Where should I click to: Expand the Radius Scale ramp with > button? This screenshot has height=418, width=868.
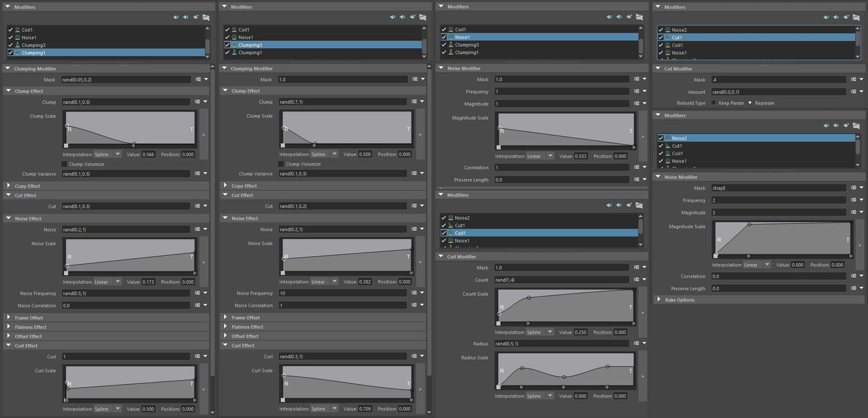pyautogui.click(x=642, y=376)
